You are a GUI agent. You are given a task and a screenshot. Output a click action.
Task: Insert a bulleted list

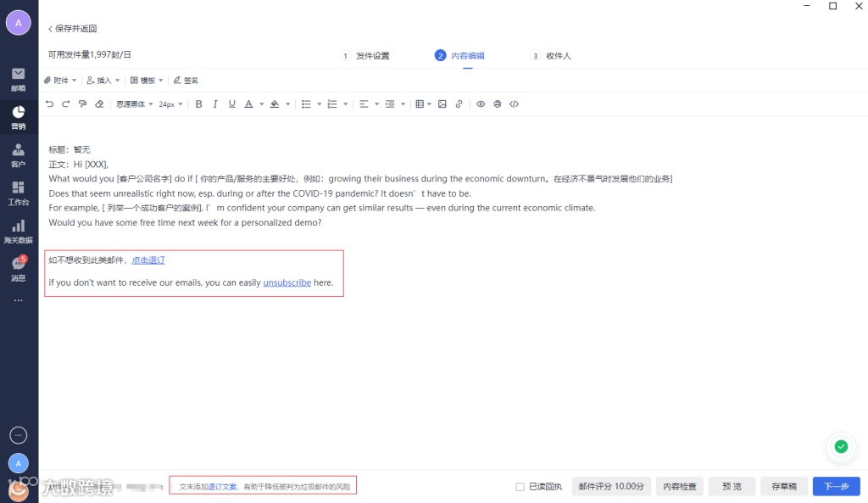(306, 104)
